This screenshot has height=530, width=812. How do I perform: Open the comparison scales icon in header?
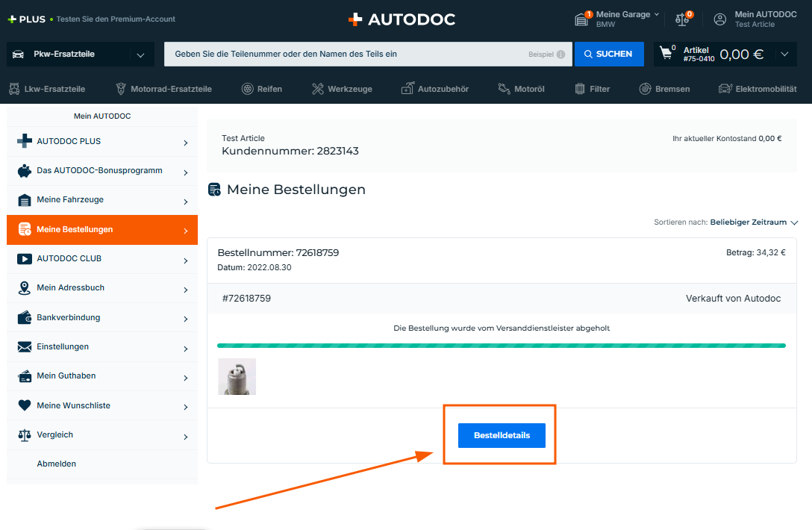682,19
